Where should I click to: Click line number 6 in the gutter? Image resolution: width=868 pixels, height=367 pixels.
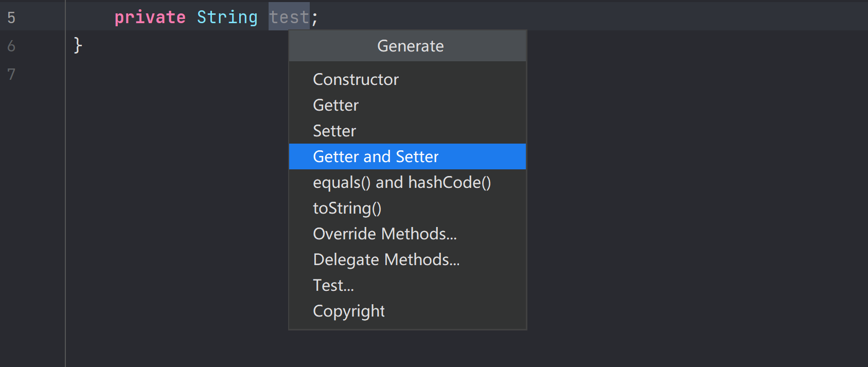(11, 46)
